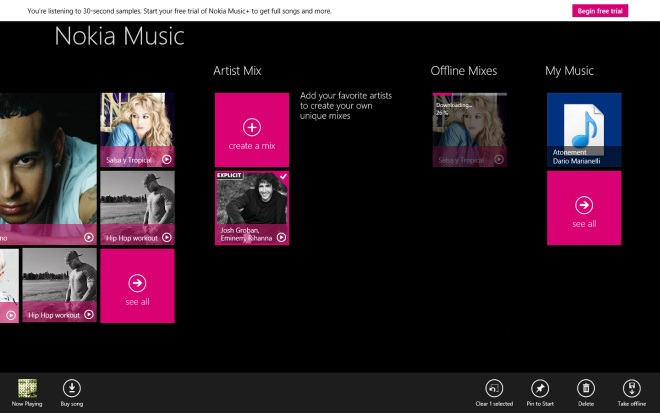Uncheck the Josh Groban, Eminem, Rihanna mix checkmark

pos(284,176)
